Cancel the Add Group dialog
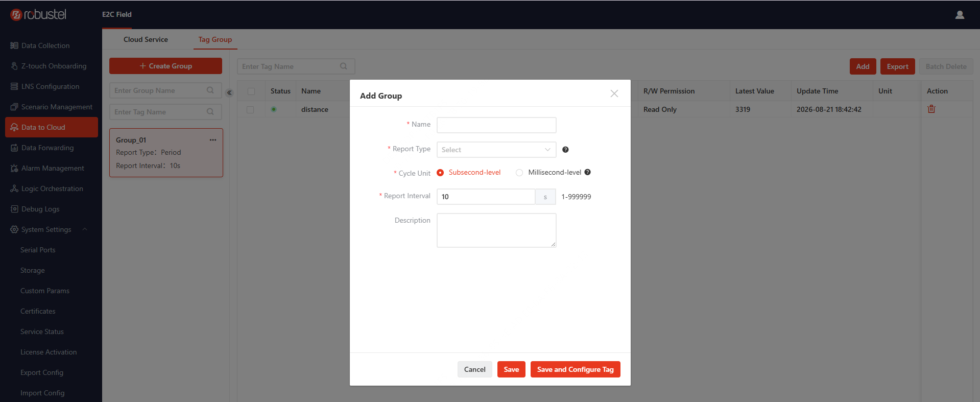Viewport: 980px width, 402px height. [475, 369]
